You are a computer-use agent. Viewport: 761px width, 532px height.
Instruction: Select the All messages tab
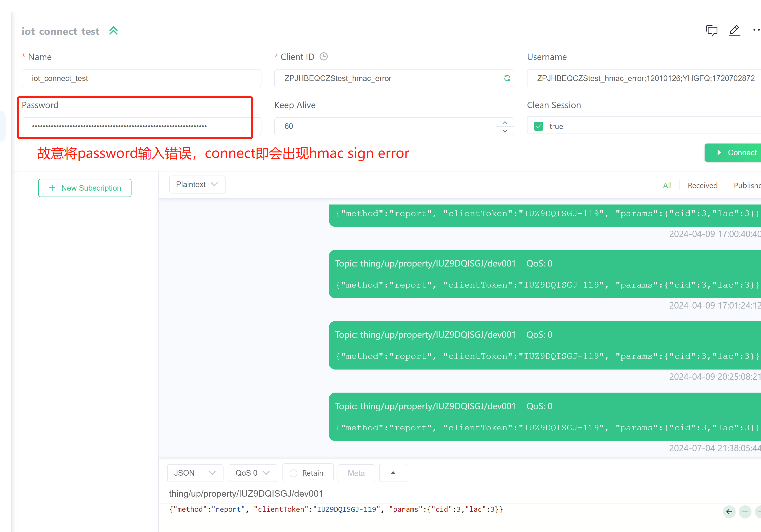pyautogui.click(x=667, y=186)
